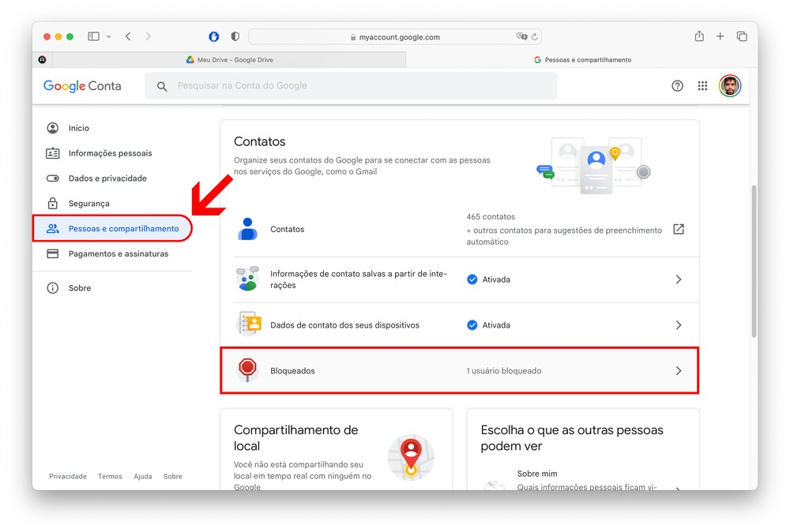Toggle the Safari sidebar icon
The width and height of the screenshot is (790, 532).
click(93, 36)
